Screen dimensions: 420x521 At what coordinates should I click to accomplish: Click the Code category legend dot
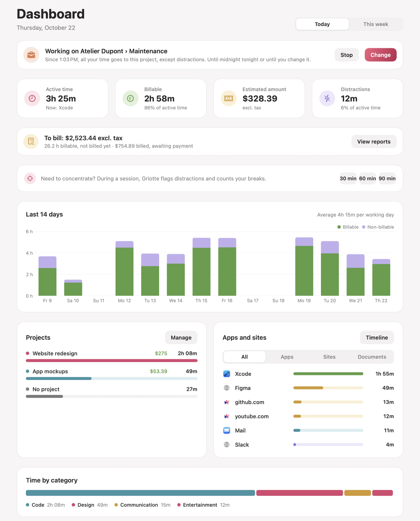[x=28, y=505]
